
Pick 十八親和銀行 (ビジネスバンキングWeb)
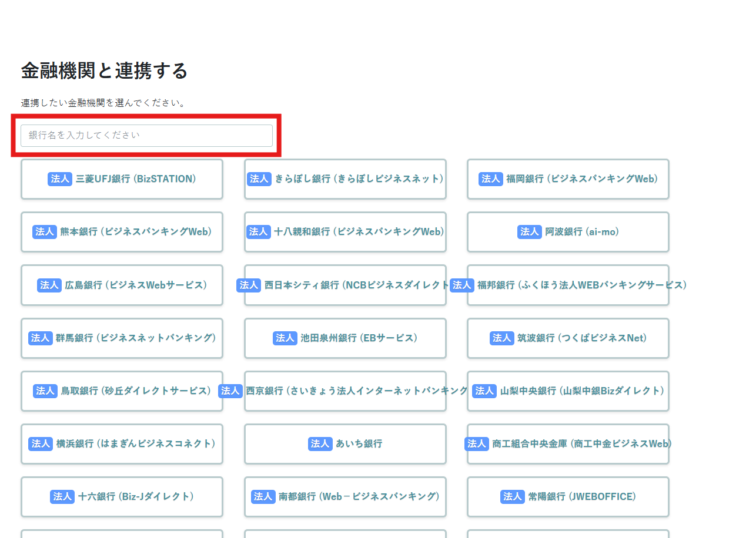[345, 232]
